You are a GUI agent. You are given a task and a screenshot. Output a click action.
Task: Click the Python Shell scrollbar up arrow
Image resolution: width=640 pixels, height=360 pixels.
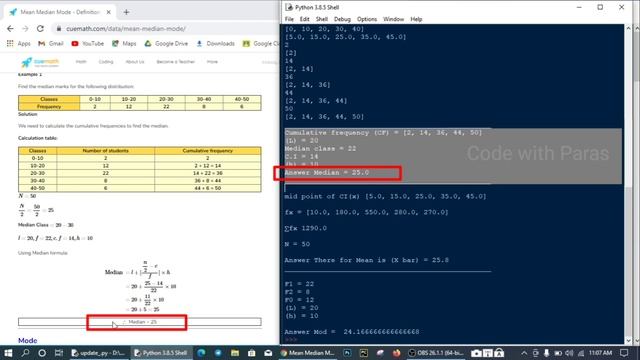628,28
